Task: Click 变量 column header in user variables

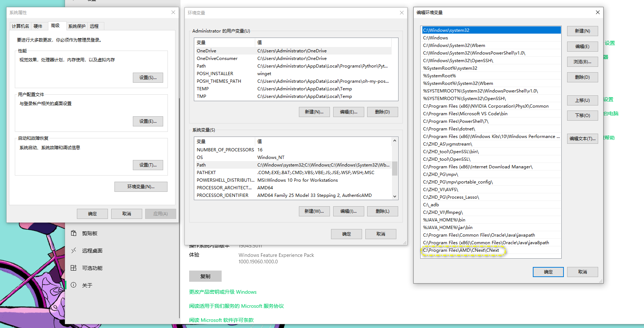Action: [225, 43]
